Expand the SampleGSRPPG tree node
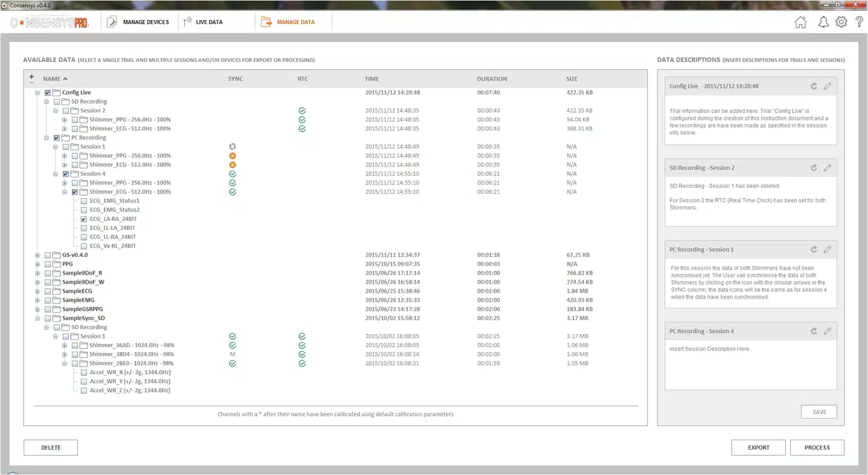The width and height of the screenshot is (868, 475). (x=38, y=310)
